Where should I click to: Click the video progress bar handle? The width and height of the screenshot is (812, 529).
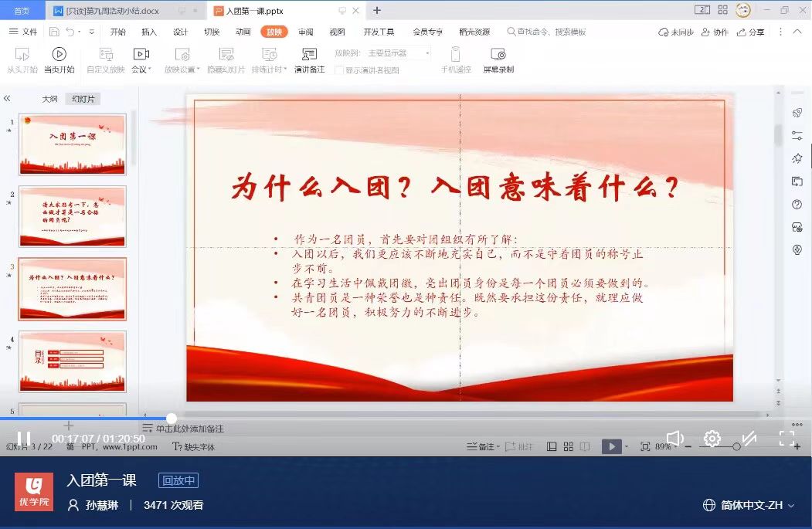(x=172, y=418)
